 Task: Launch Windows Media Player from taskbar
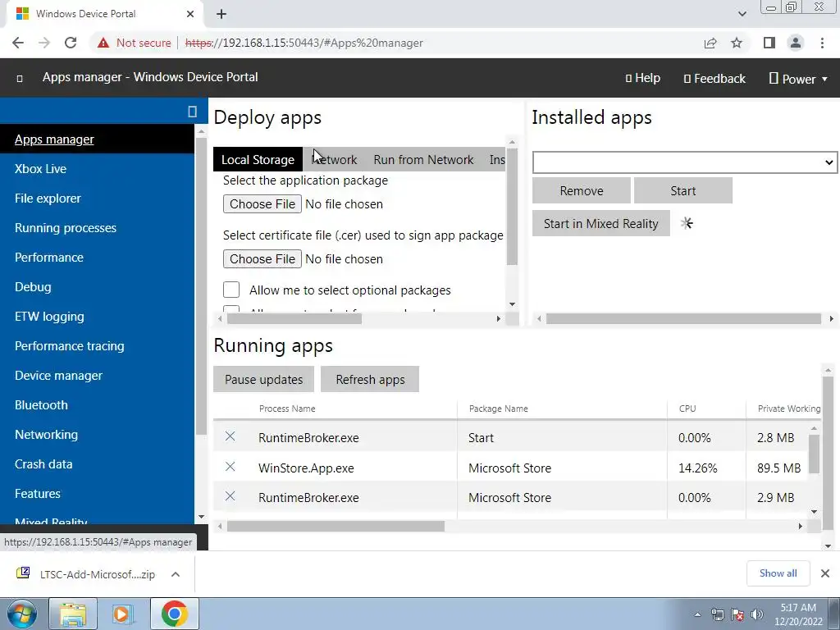122,614
